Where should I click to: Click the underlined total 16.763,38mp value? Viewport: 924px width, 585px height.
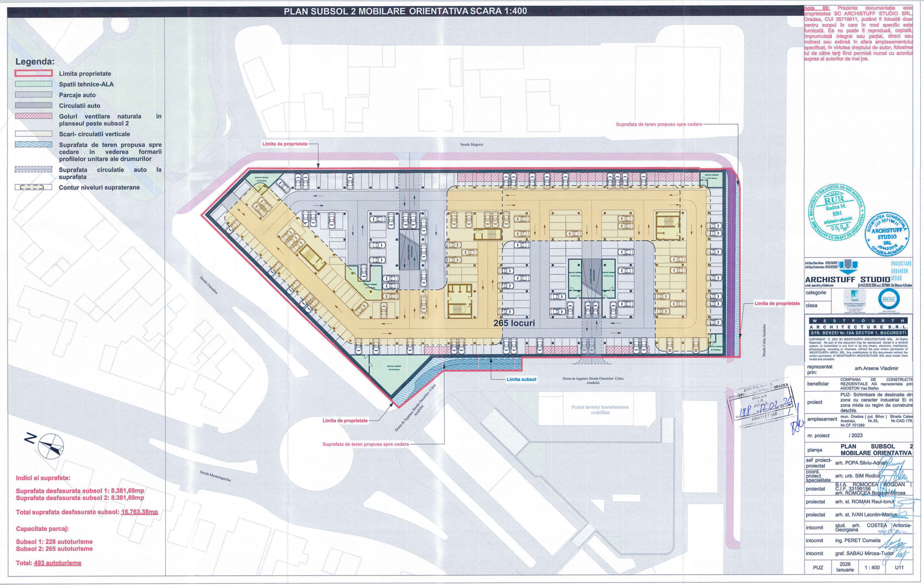[139, 512]
